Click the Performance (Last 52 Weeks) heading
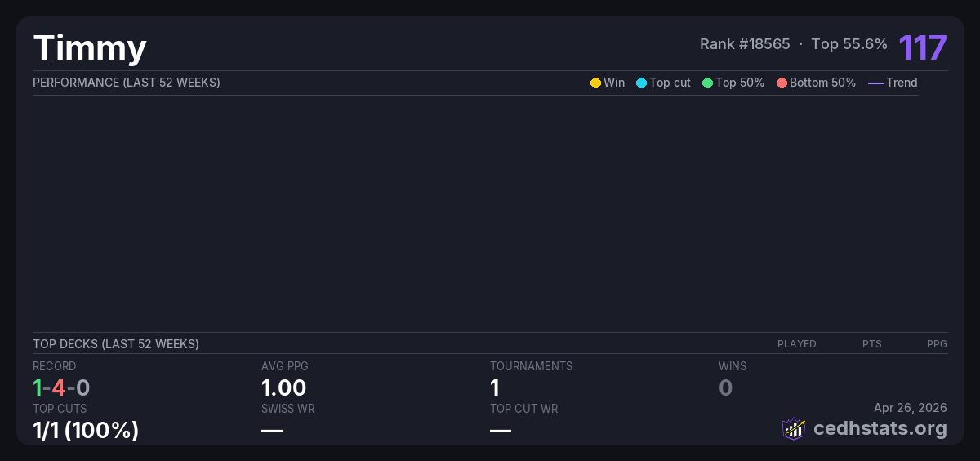 (x=127, y=83)
